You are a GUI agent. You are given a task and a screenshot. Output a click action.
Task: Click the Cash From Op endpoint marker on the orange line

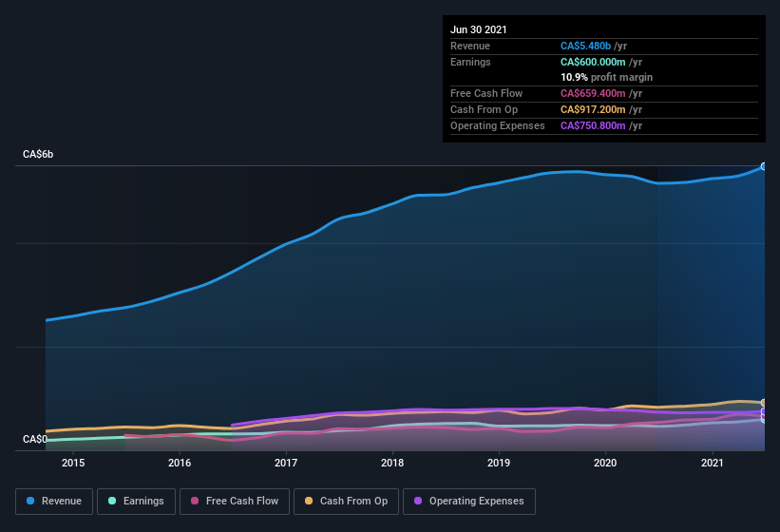pos(763,403)
